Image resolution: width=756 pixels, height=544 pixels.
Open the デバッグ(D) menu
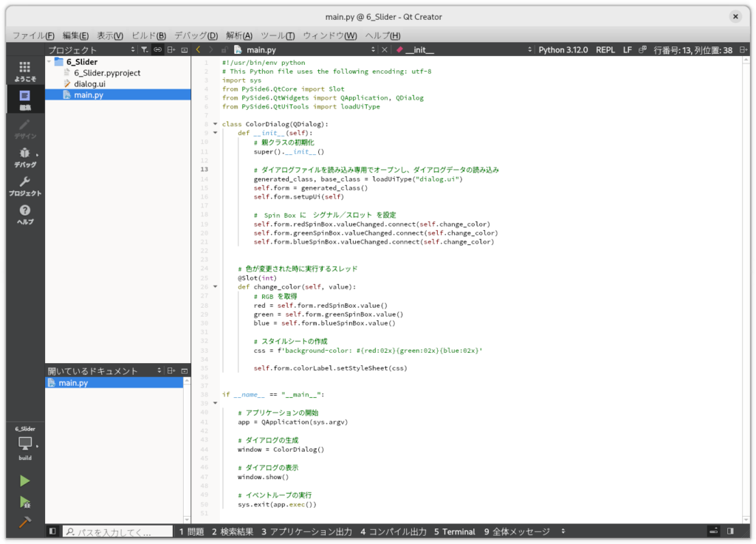[x=196, y=35]
